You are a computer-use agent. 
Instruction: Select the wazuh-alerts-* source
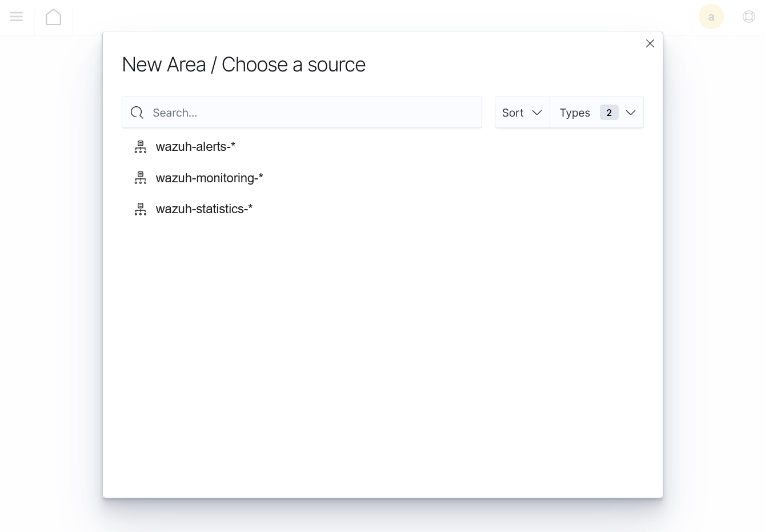click(x=195, y=147)
